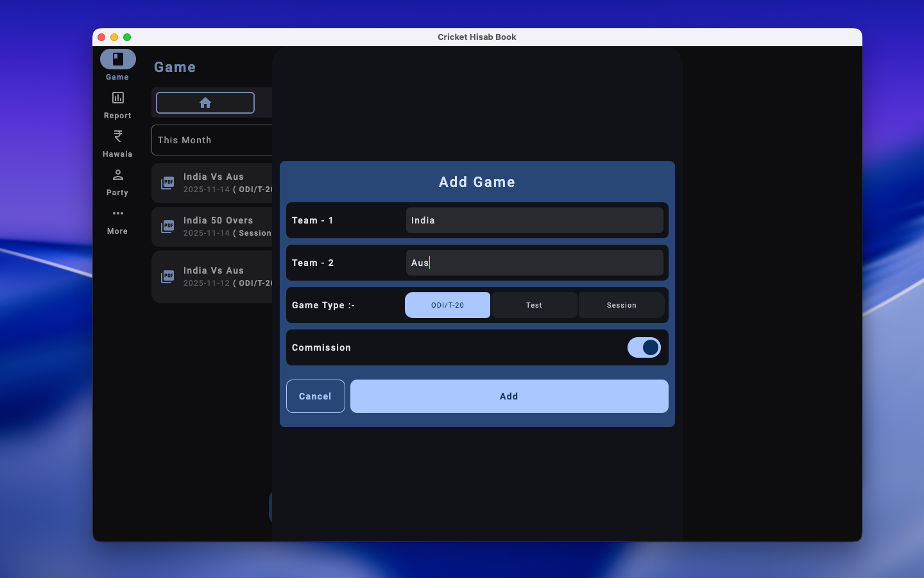Cancel the Add Game dialog
This screenshot has height=578, width=924.
click(x=316, y=396)
